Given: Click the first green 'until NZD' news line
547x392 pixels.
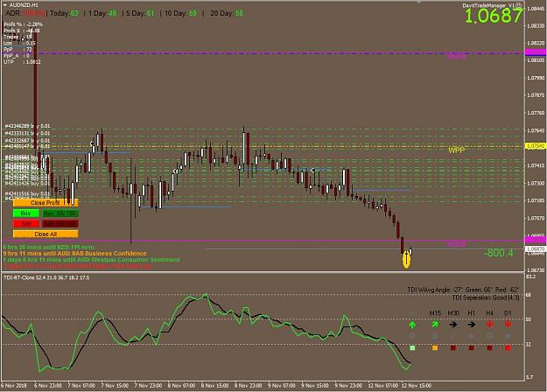Looking at the screenshot, I should 48,248.
